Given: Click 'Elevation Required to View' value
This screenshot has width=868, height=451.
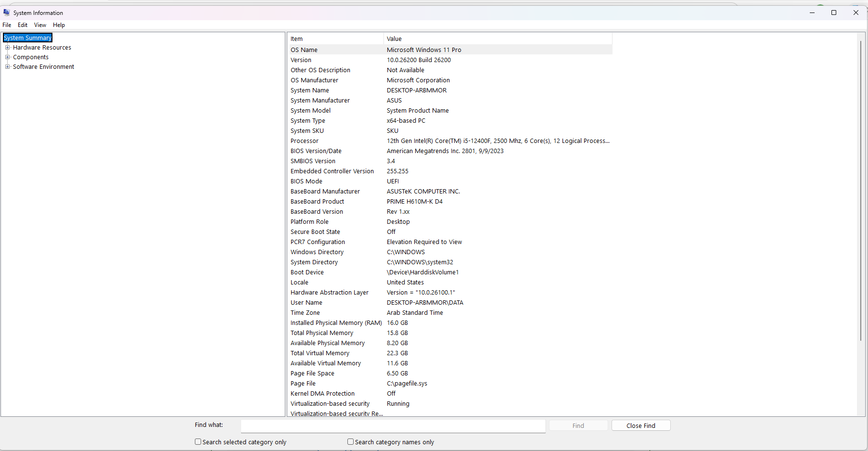Looking at the screenshot, I should pyautogui.click(x=424, y=242).
